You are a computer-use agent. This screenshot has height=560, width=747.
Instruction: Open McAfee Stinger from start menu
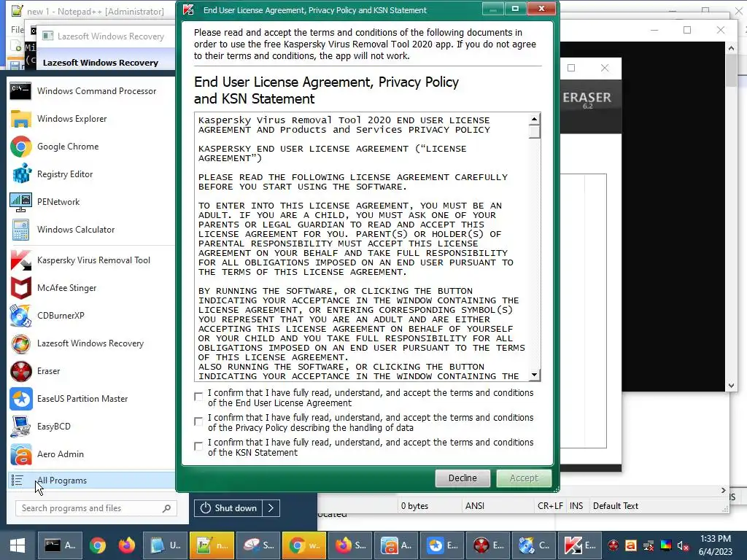91,287
